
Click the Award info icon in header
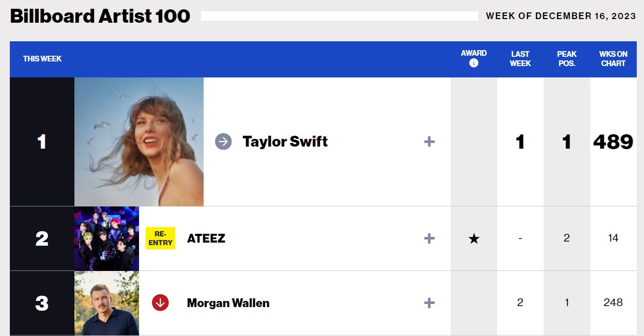(x=473, y=63)
